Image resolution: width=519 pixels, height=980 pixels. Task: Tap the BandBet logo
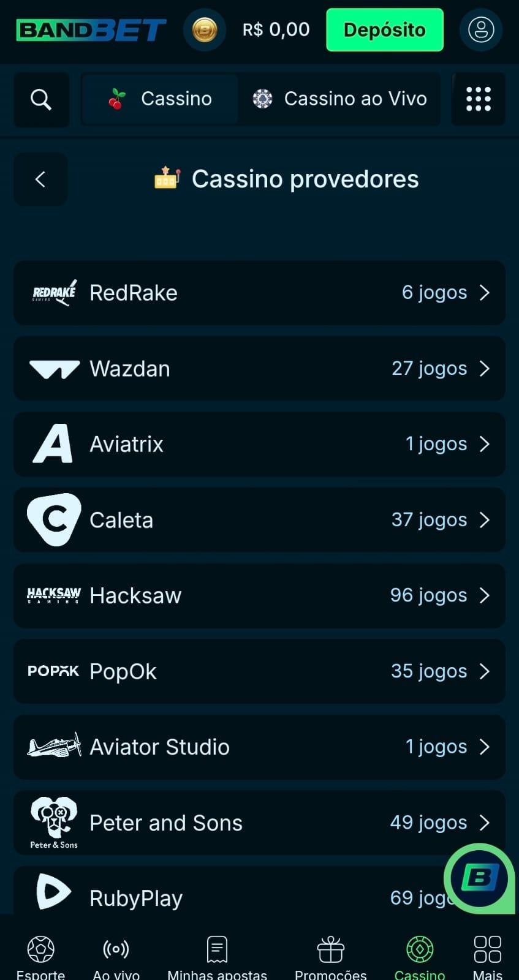(x=91, y=29)
